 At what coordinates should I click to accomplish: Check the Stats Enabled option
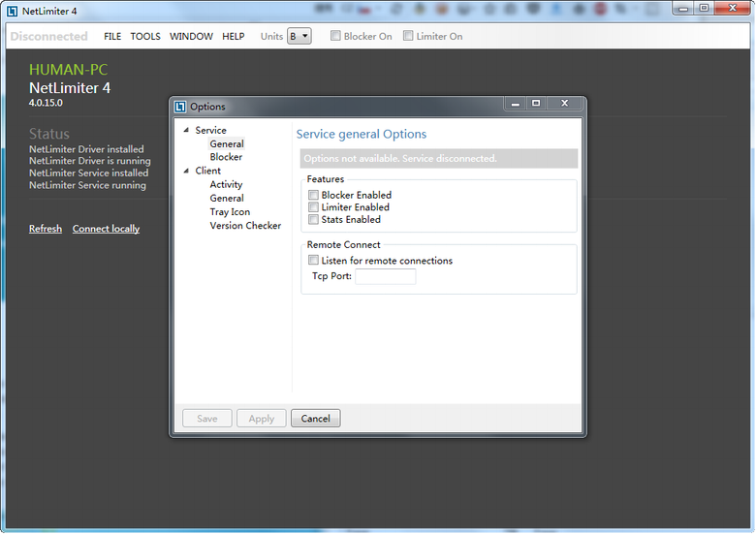pos(313,220)
